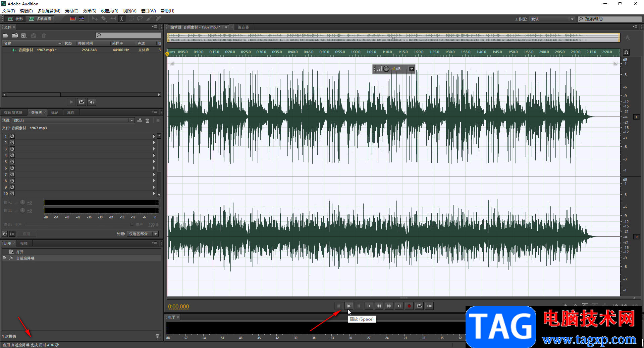Delete the effects preset trash icon
Image resolution: width=644 pixels, height=348 pixels.
pos(148,120)
